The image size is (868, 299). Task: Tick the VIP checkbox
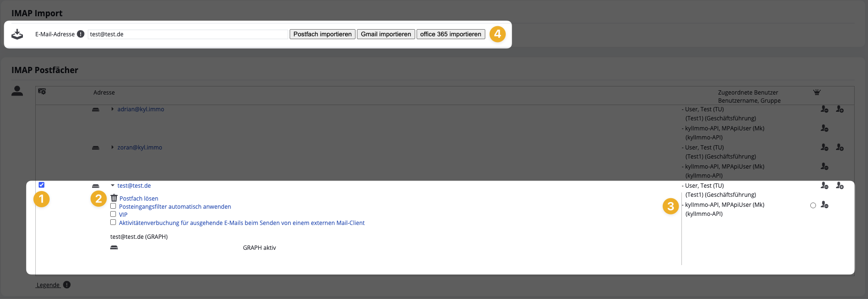click(x=113, y=214)
